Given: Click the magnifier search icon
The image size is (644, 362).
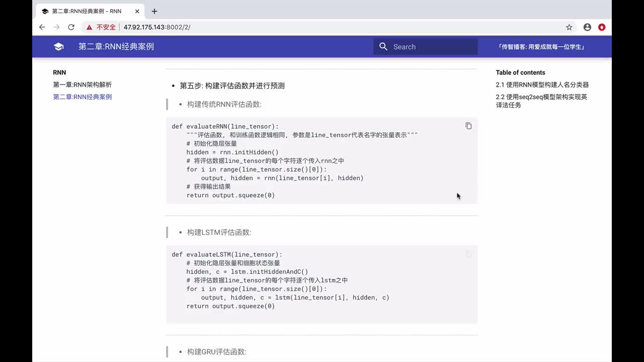Looking at the screenshot, I should point(383,47).
